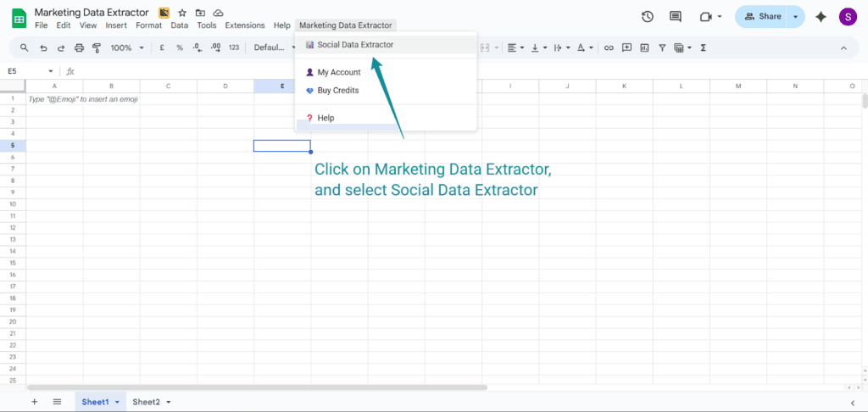868x412 pixels.
Task: Star this spreadsheet
Action: coord(181,14)
